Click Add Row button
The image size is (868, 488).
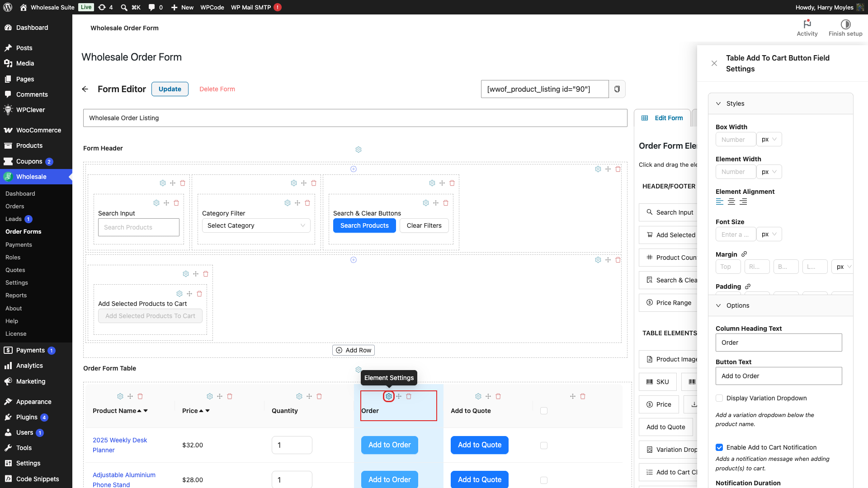tap(354, 350)
